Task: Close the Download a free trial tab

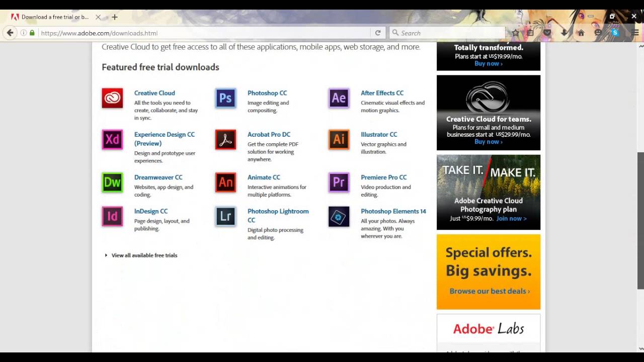Action: 98,17
